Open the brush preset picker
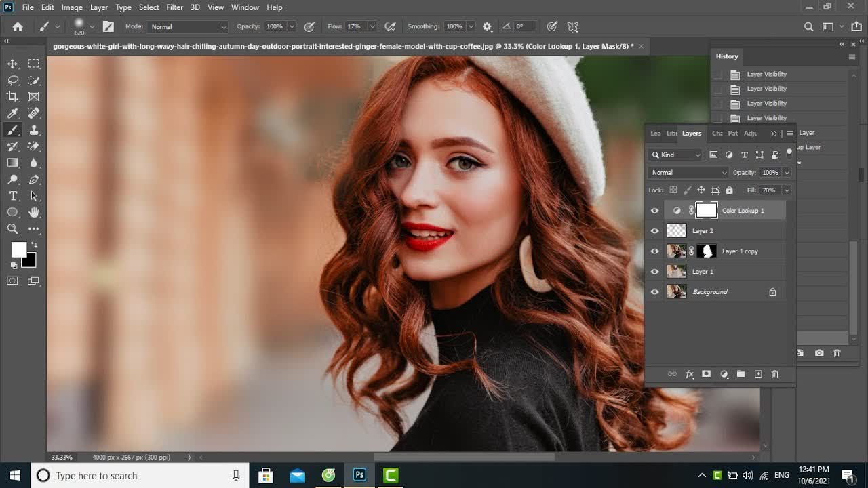Screen dimensions: 868x488 pyautogui.click(x=83, y=26)
